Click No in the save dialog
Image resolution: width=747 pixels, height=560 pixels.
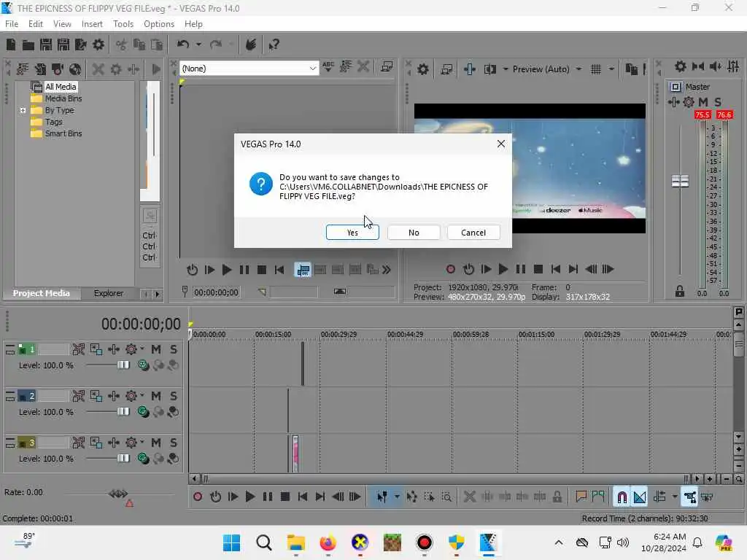pyautogui.click(x=414, y=233)
